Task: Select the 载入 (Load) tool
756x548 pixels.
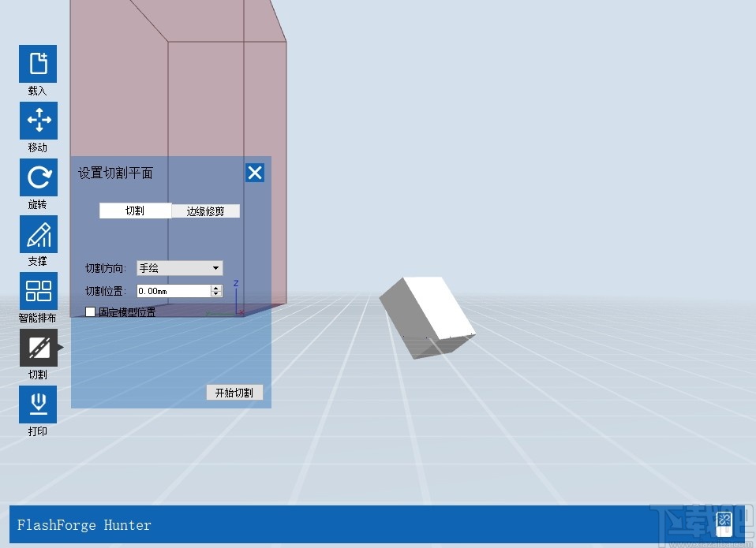Action: (x=38, y=64)
